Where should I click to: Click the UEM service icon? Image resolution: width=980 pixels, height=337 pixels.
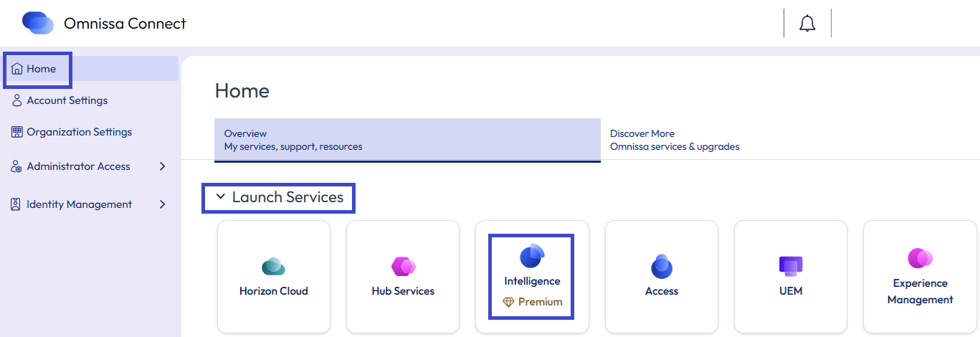pos(791,266)
